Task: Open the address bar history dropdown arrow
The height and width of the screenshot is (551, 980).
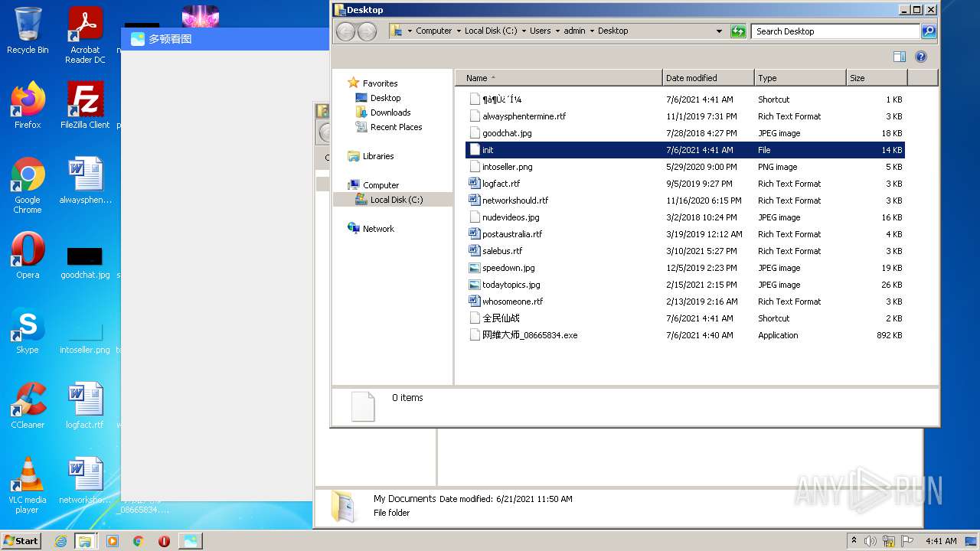Action: click(x=719, y=31)
